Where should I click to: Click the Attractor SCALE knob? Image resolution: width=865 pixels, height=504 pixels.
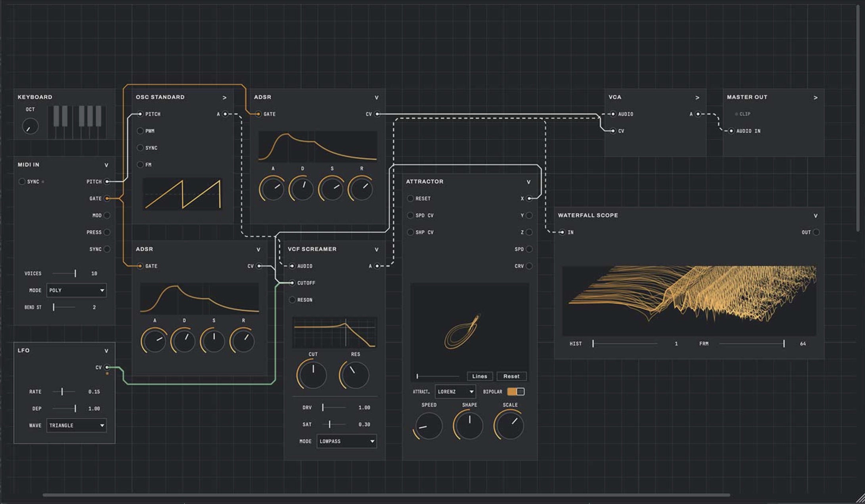510,425
